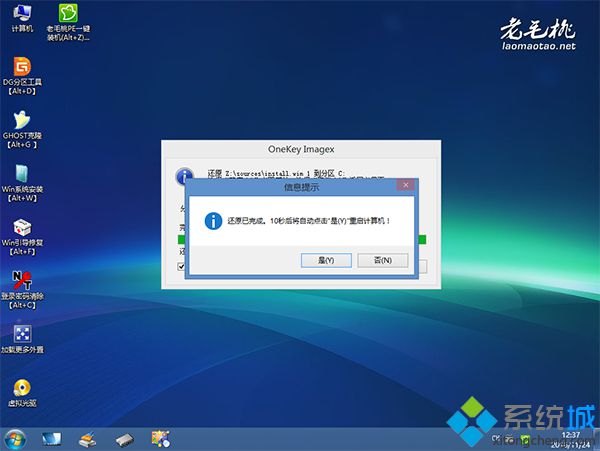Click the hard drive taskbar icon
The image size is (600, 451).
(x=124, y=440)
